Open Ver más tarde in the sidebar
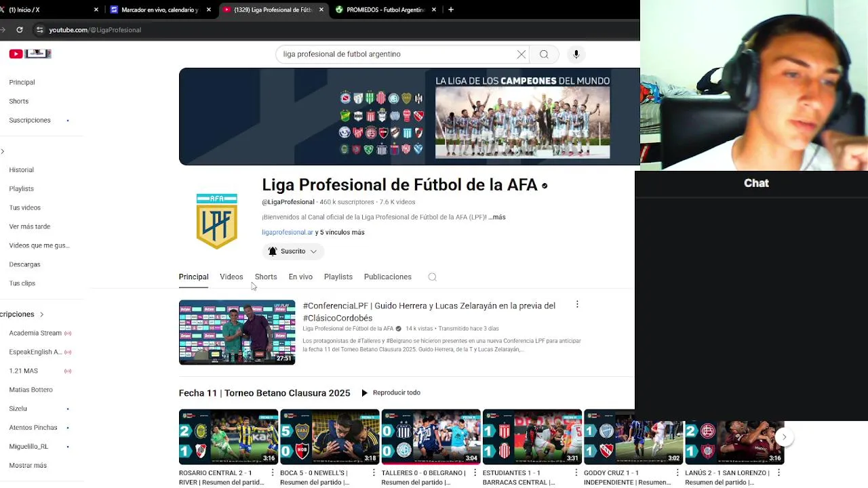Viewport: 868px width, 488px height. click(x=30, y=227)
